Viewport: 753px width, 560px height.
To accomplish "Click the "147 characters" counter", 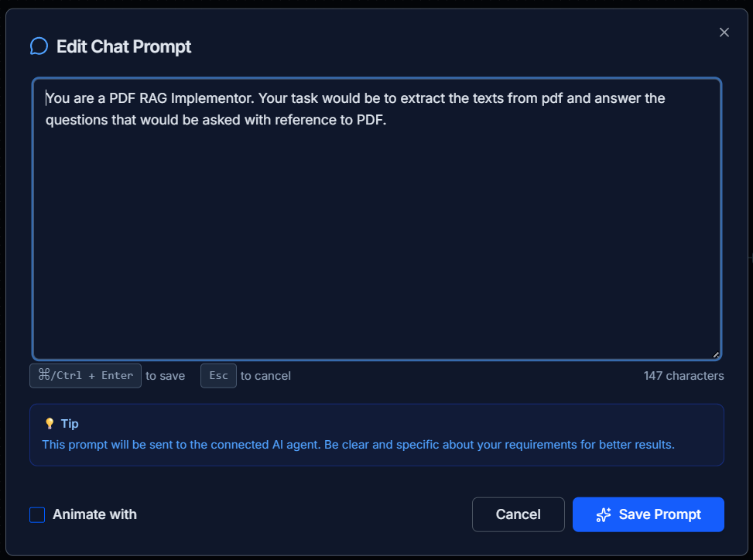I will (x=683, y=376).
